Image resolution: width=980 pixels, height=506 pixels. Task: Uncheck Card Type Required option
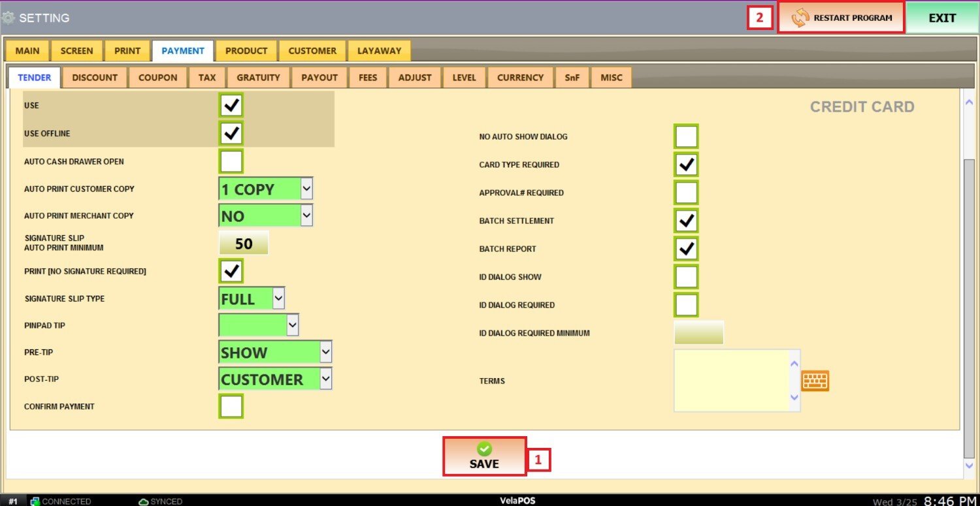(x=686, y=165)
